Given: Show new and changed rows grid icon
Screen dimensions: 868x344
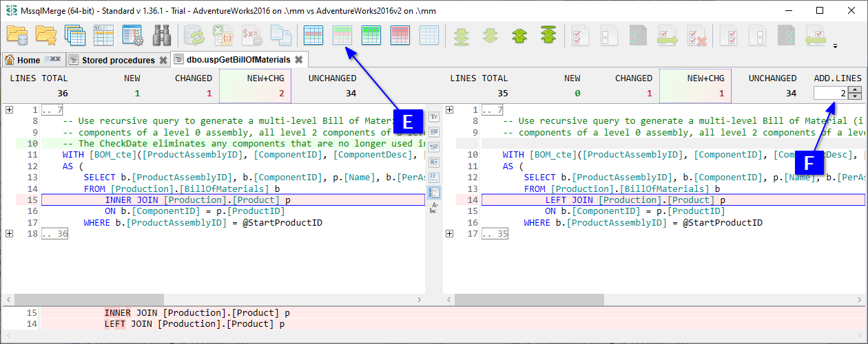Looking at the screenshot, I should [342, 35].
